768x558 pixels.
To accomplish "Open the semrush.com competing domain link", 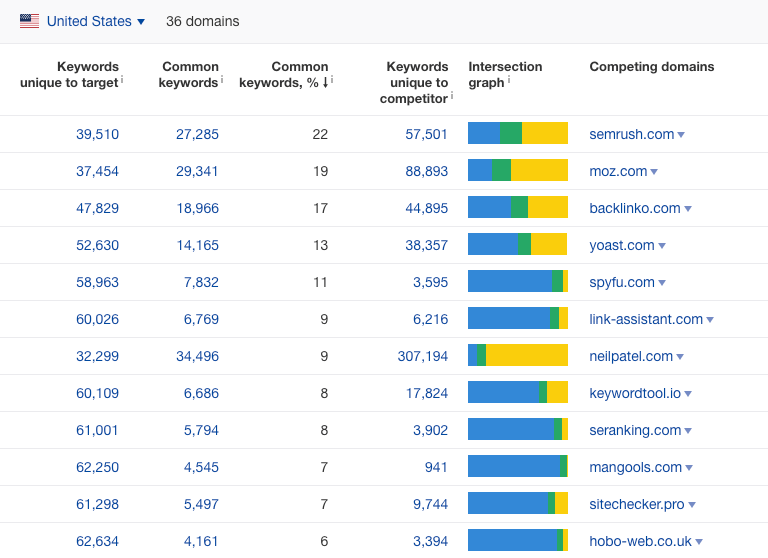I will coord(631,134).
